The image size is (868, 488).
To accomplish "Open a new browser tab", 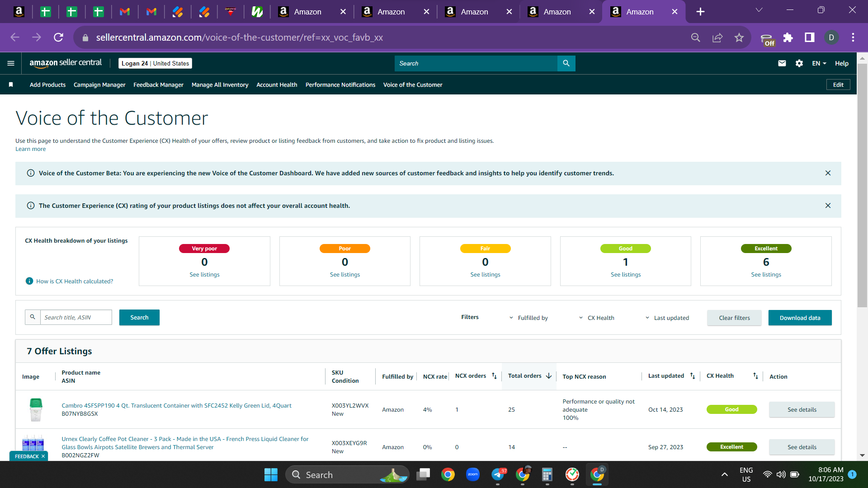I will click(x=700, y=12).
